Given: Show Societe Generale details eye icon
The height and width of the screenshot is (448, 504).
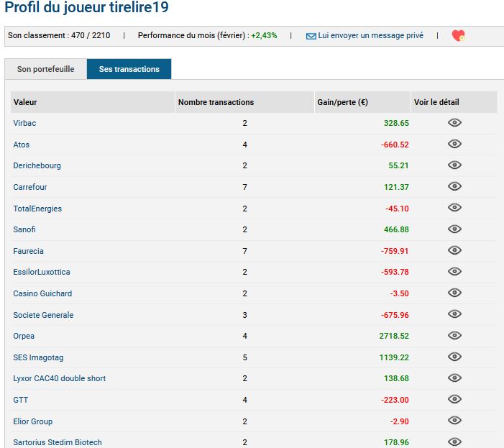Looking at the screenshot, I should point(454,314).
